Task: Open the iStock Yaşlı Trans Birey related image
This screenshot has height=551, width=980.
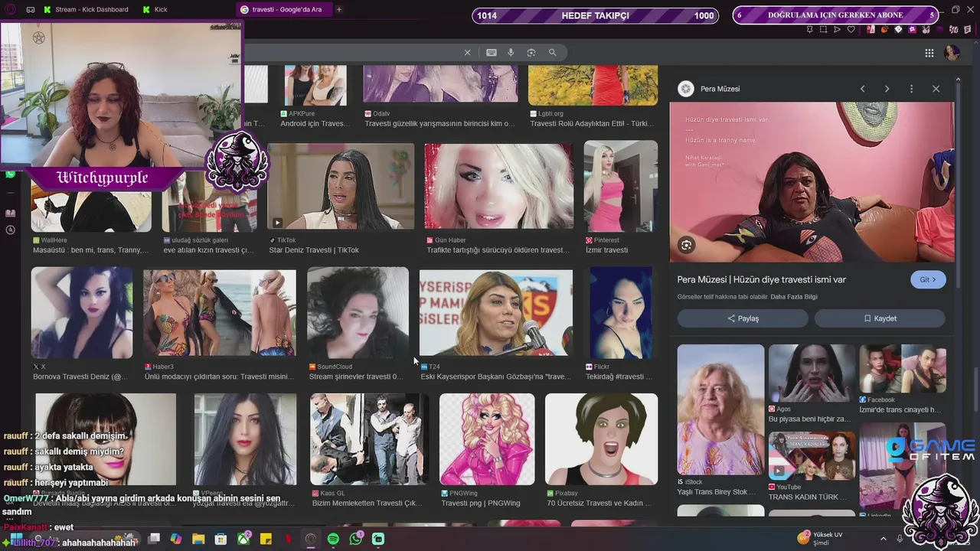Action: pos(720,409)
